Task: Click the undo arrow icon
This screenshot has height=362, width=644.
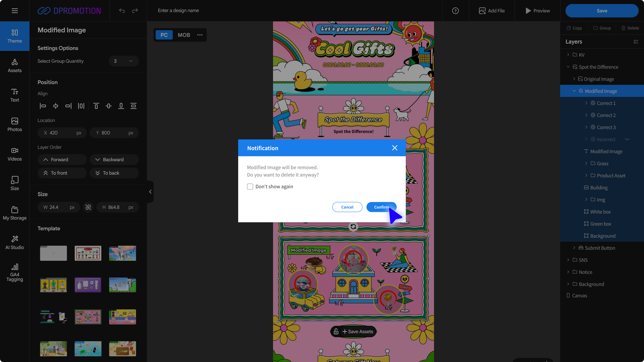Action: 122,11
